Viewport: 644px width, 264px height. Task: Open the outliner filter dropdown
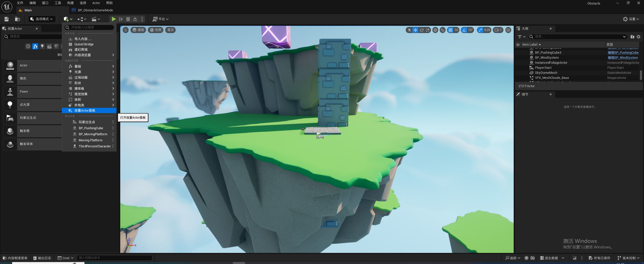tap(522, 37)
